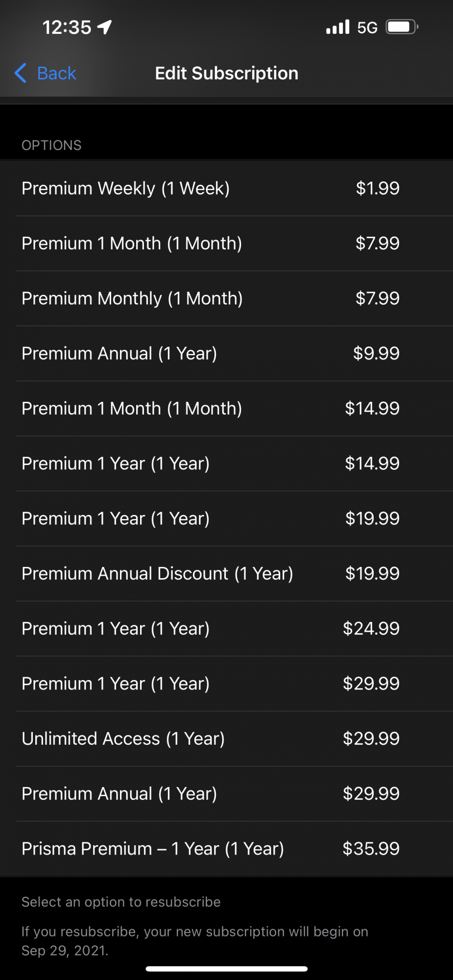Viewport: 453px width, 980px height.
Task: Select Premium Annual at $29.99
Action: tap(226, 794)
